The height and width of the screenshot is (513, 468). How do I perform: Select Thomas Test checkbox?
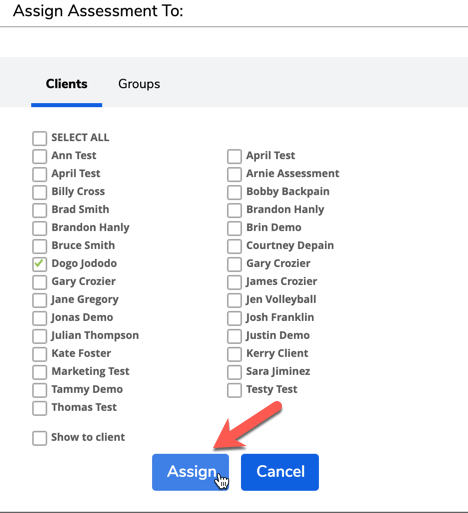point(39,408)
